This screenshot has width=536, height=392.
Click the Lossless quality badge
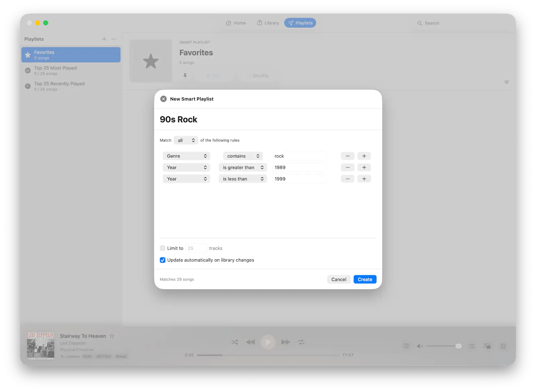tap(70, 356)
